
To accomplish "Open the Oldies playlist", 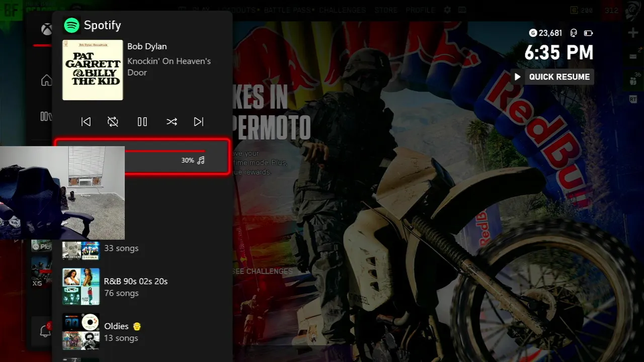I will click(x=142, y=332).
